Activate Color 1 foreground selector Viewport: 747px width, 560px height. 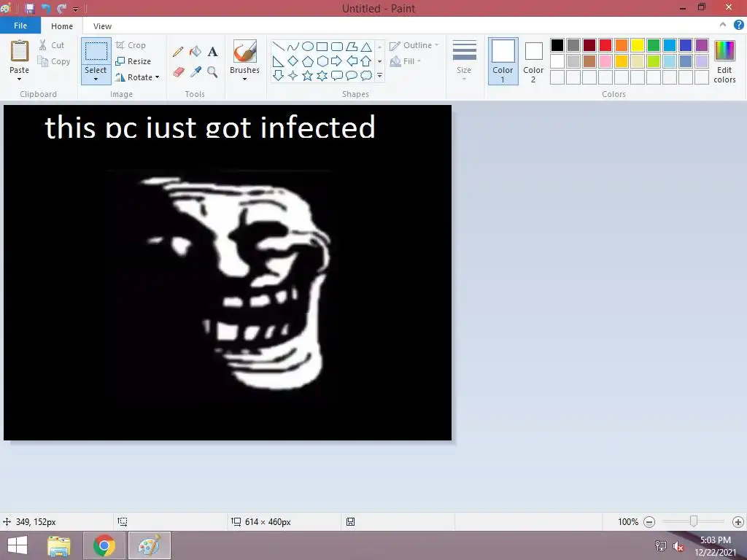tap(503, 61)
